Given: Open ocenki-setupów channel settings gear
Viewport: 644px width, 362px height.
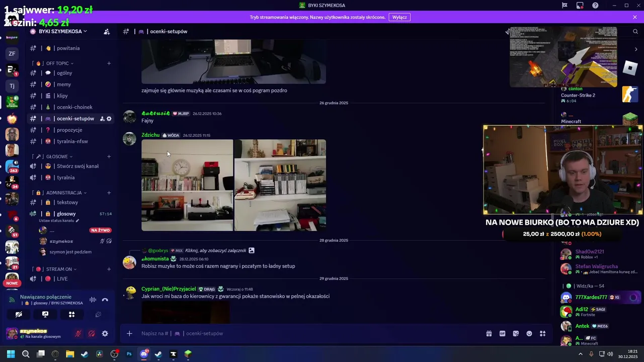Looking at the screenshot, I should coord(109,119).
